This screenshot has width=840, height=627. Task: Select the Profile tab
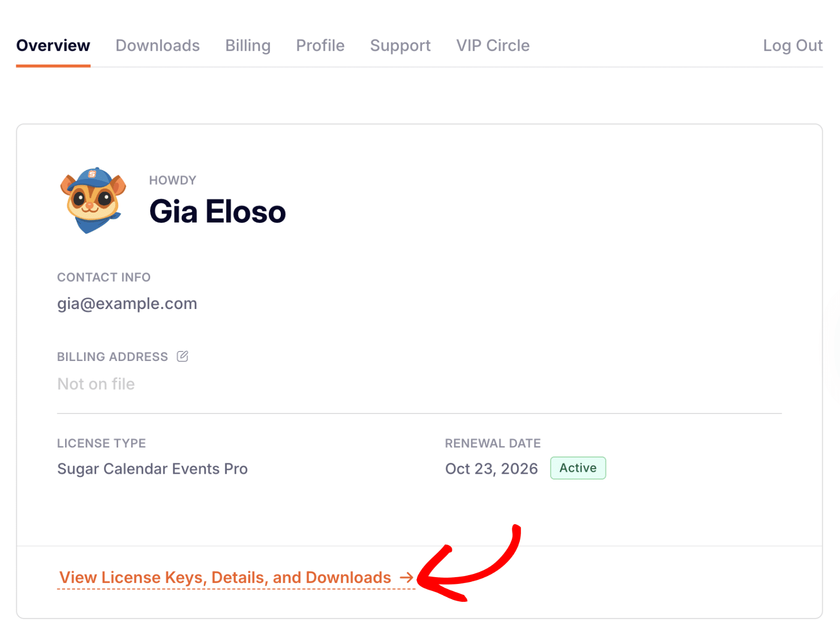[320, 46]
